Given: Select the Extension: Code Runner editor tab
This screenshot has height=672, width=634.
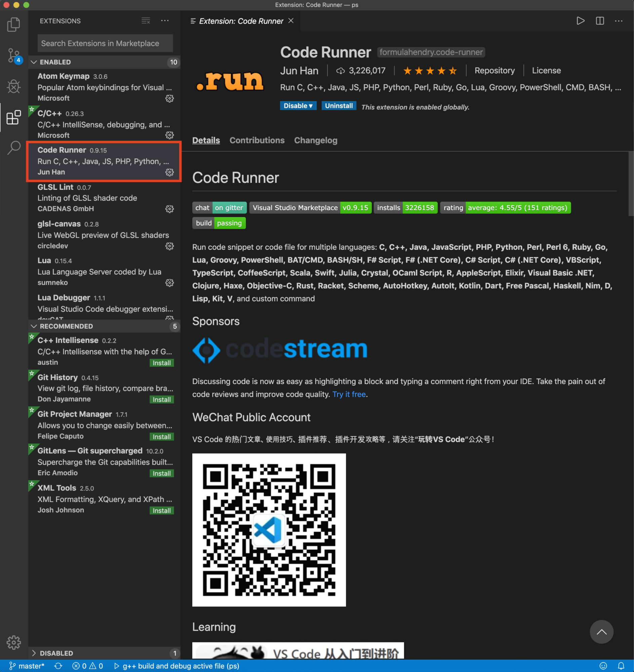Looking at the screenshot, I should (x=241, y=21).
